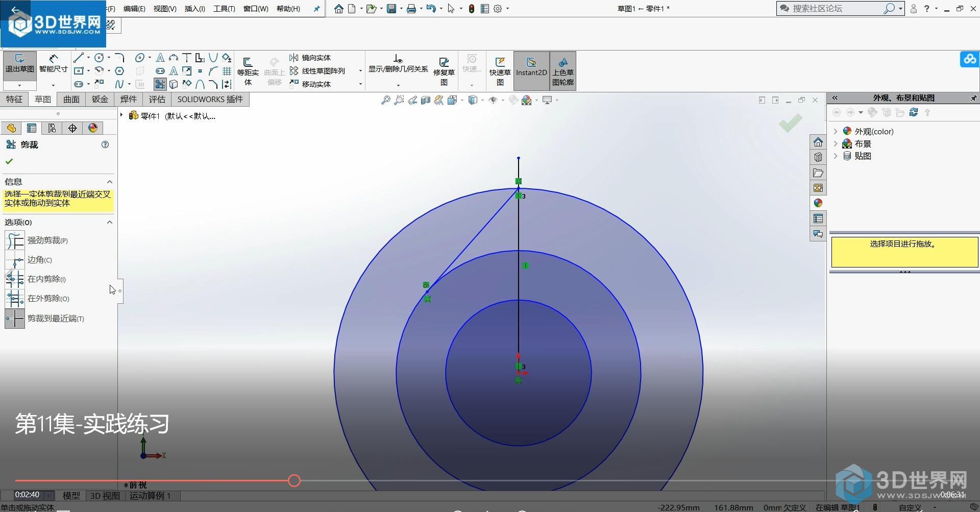Select the Spline sketch tool

point(119,84)
